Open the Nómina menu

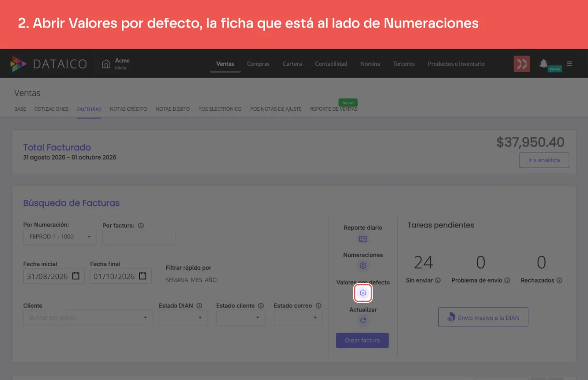click(x=370, y=64)
